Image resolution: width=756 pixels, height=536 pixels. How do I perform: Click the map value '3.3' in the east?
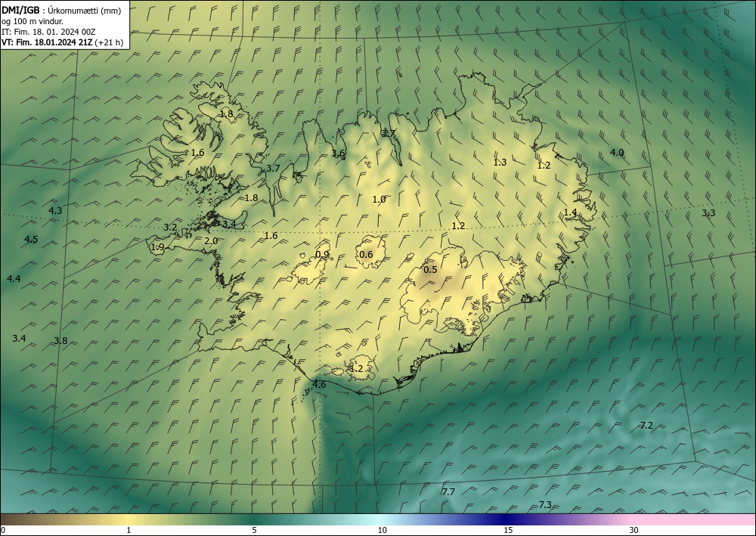pyautogui.click(x=708, y=213)
